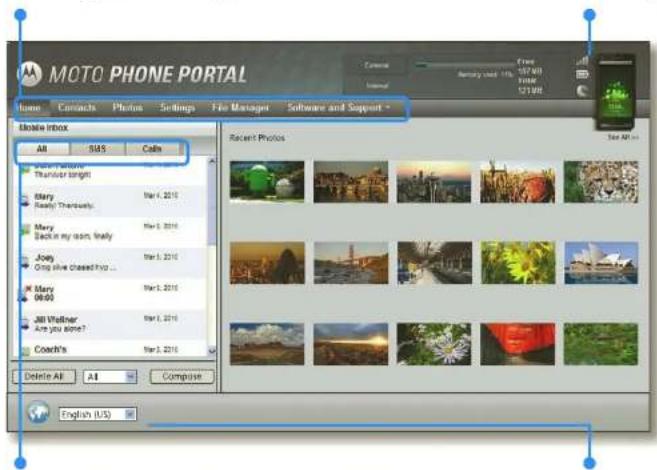
Task: Open the yellow flowers photo
Action: (518, 263)
